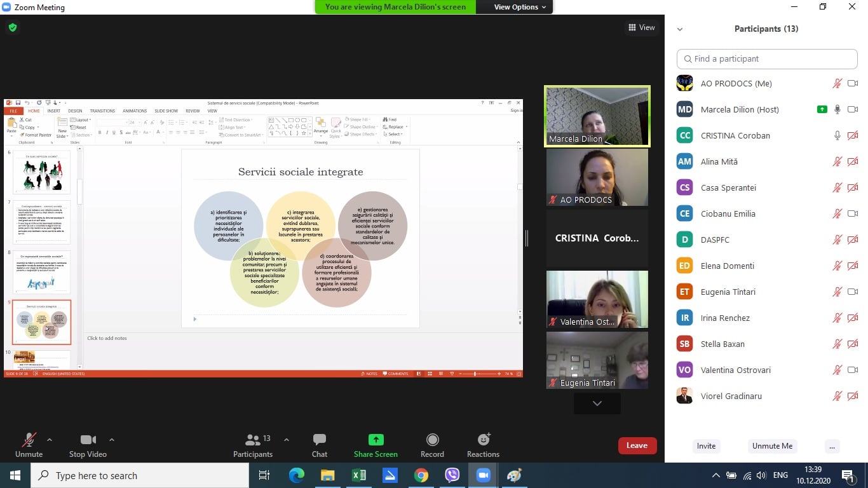Open the encryption shield info icon
Image resolution: width=868 pixels, height=488 pixels.
point(13,28)
